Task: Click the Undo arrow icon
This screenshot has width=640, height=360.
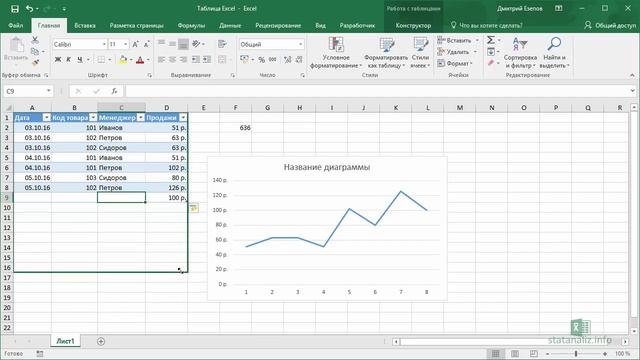Action: [29, 9]
